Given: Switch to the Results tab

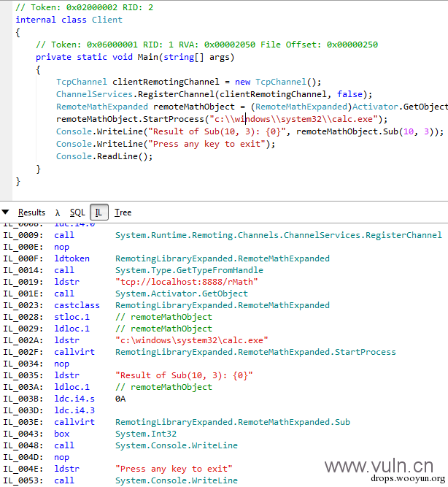Looking at the screenshot, I should click(31, 212).
